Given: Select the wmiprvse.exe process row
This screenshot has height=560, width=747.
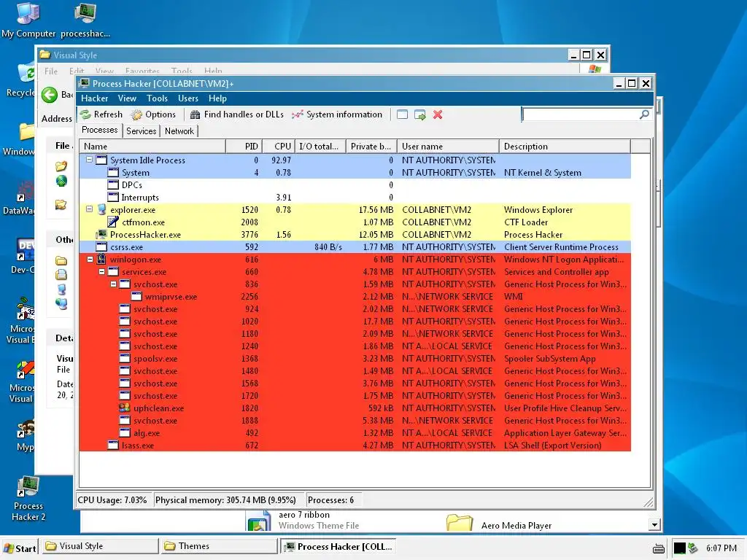Looking at the screenshot, I should pyautogui.click(x=355, y=296).
